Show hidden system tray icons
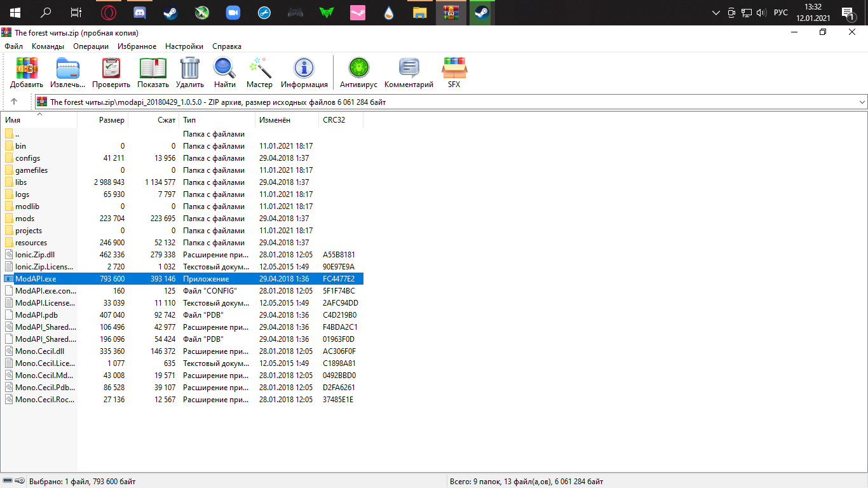 716,13
